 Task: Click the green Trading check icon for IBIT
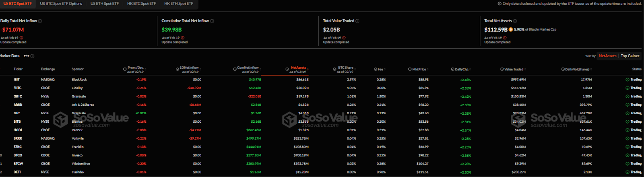pyautogui.click(x=627, y=80)
